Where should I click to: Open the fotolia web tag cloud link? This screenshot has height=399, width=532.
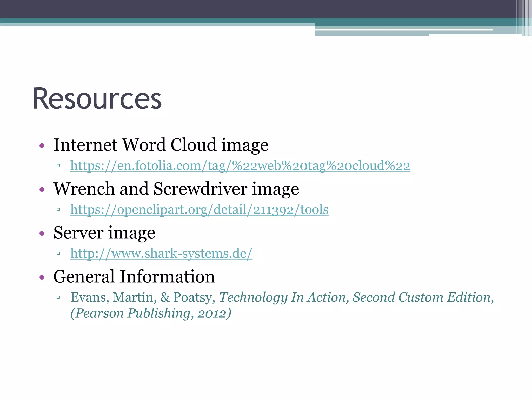point(240,166)
